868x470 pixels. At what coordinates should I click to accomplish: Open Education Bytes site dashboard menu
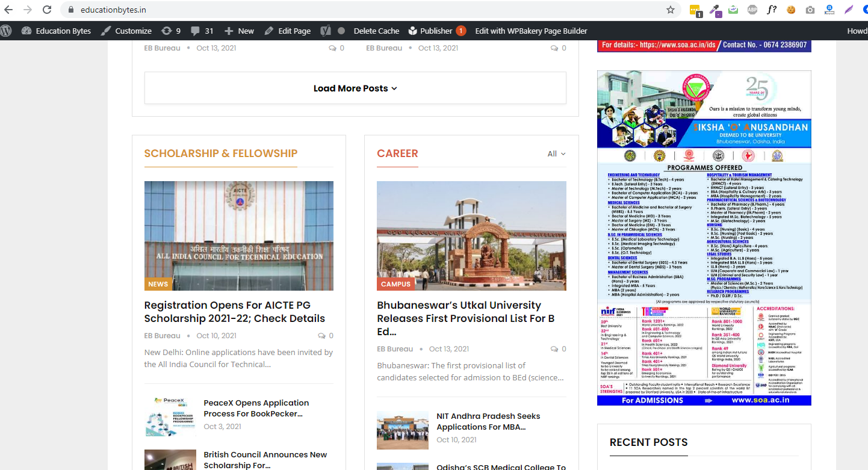(x=56, y=31)
